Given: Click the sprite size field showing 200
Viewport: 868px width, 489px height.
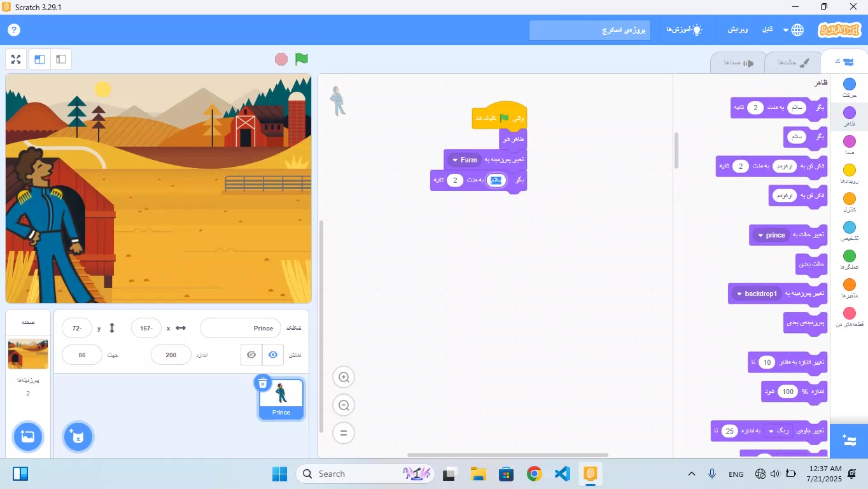Looking at the screenshot, I should (171, 355).
